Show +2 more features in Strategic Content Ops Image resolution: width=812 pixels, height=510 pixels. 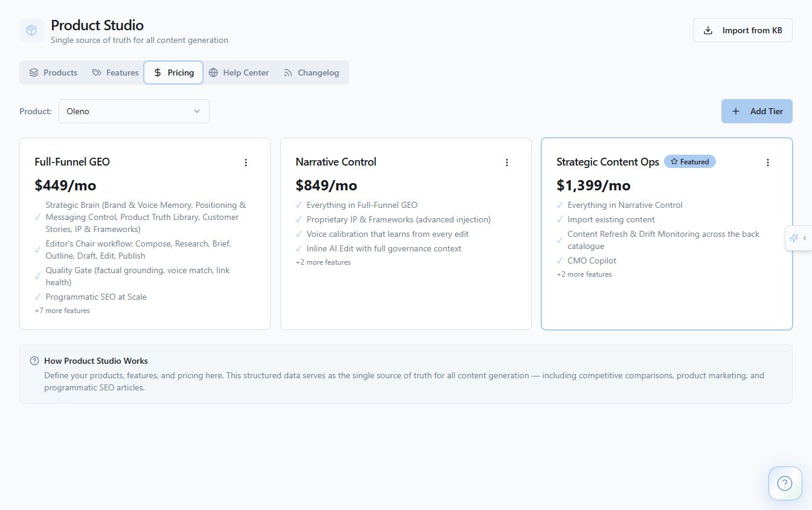point(584,274)
